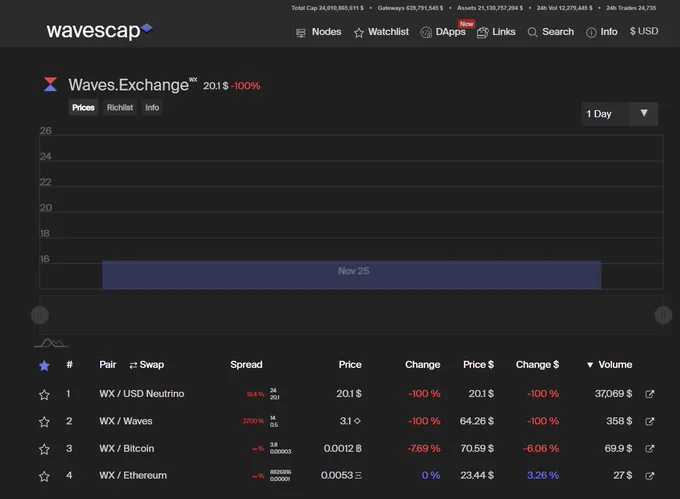Sort table by Spread column

point(246,365)
